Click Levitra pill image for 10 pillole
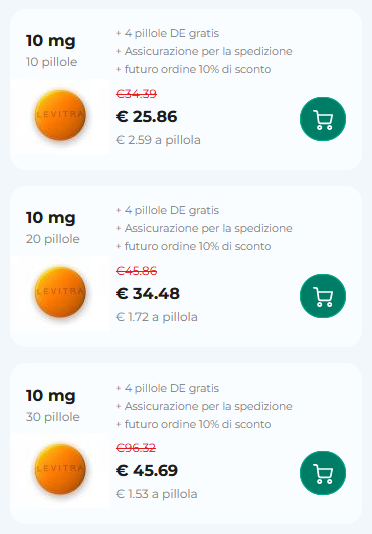Viewport: 372px width, 534px height. 60,115
